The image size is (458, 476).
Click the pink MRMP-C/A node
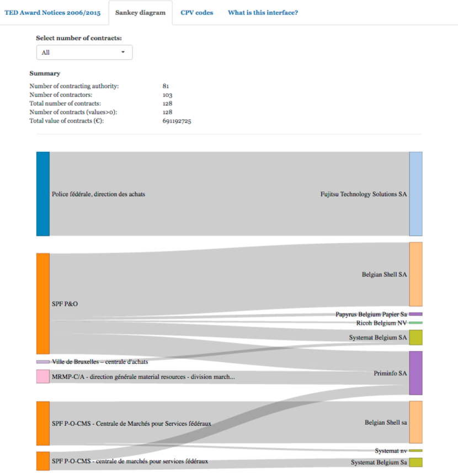[x=43, y=377]
